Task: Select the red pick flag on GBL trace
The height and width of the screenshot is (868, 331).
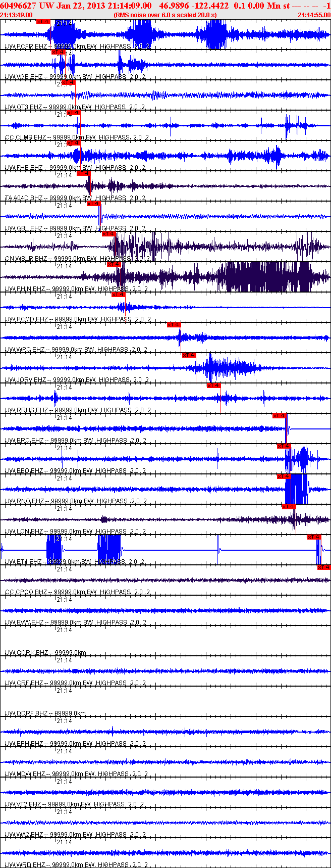Action: coord(94,204)
